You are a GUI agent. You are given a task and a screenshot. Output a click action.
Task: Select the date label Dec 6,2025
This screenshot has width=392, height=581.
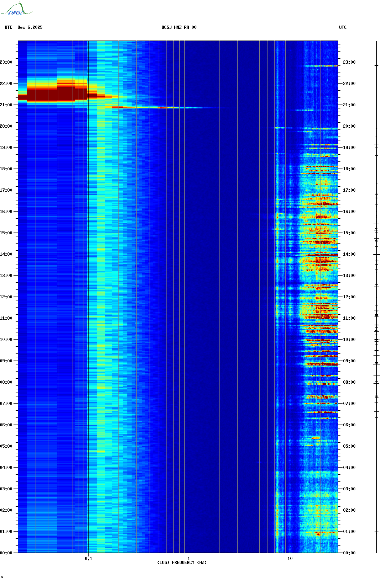click(x=30, y=27)
